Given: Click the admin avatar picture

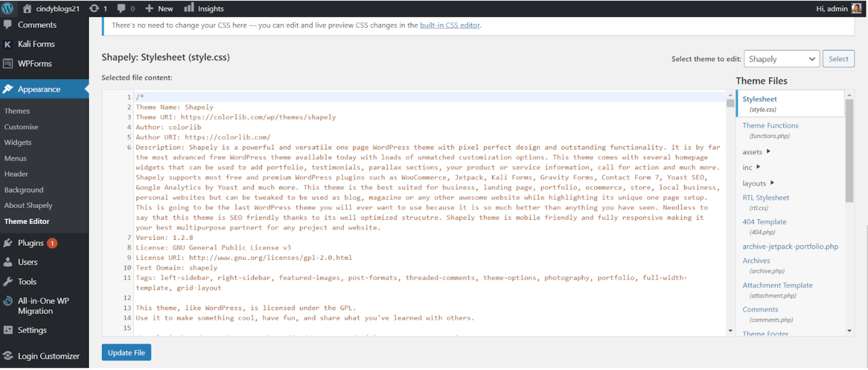Looking at the screenshot, I should coord(856,8).
